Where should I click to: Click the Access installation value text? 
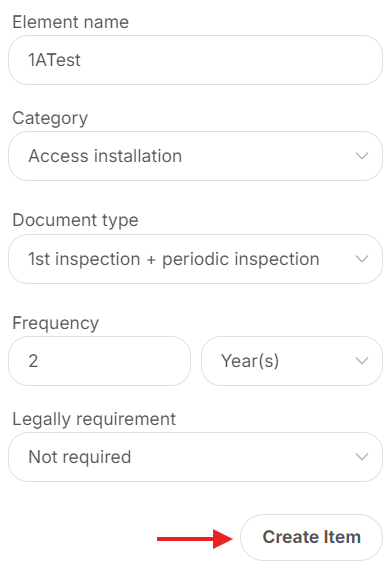(105, 156)
